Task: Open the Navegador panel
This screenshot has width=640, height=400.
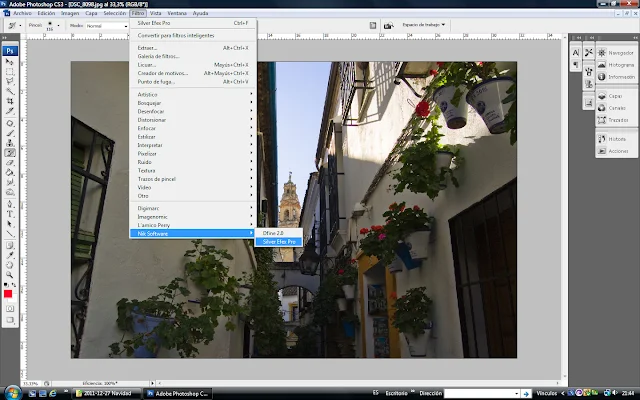Action: click(x=616, y=53)
